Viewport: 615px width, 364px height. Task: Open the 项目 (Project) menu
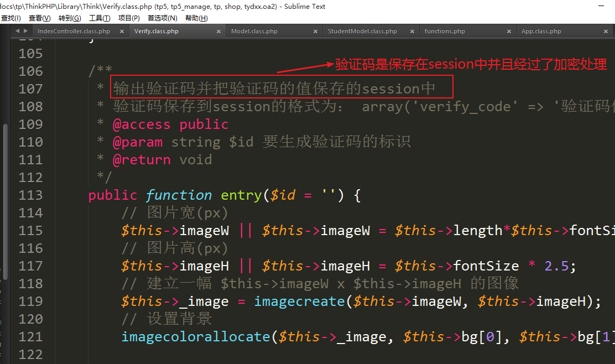(129, 18)
